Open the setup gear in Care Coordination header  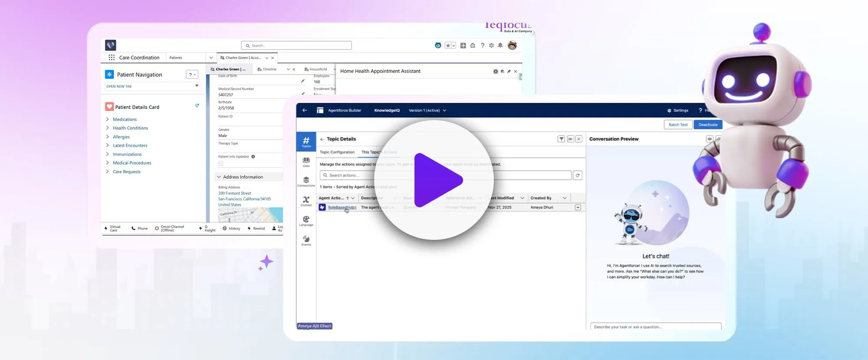(x=491, y=46)
